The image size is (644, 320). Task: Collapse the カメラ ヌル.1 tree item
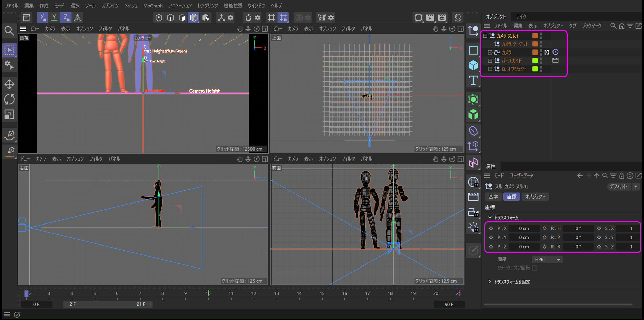(485, 36)
